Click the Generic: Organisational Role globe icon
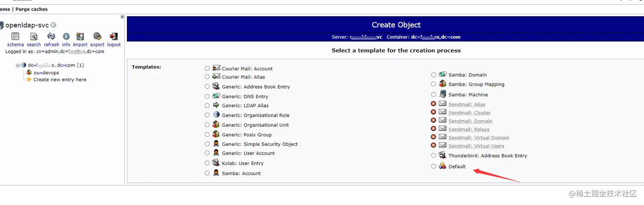644x205 pixels. click(x=216, y=115)
